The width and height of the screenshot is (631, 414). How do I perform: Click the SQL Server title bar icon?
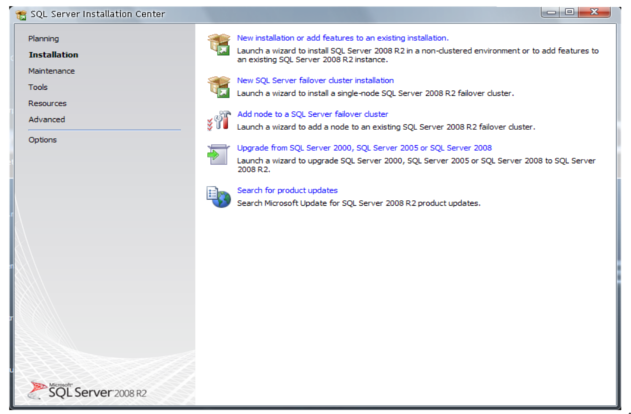21,15
